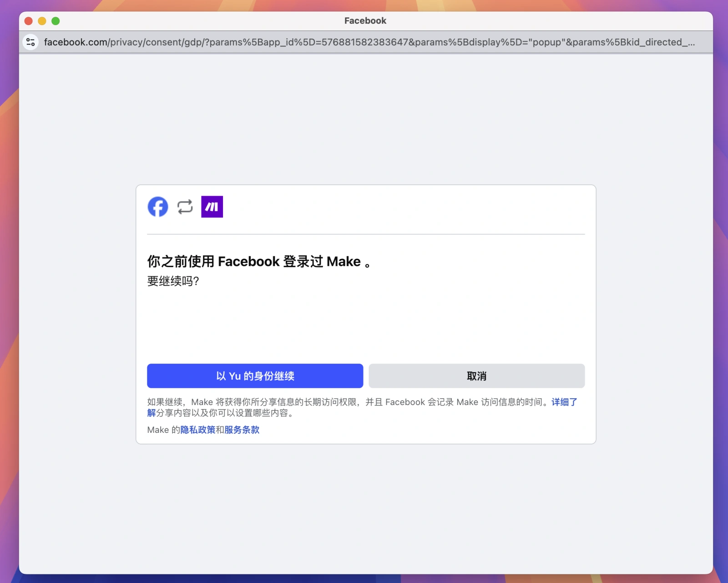Open site settings icon in address bar
Screen dimensions: 728x583
[x=30, y=42]
